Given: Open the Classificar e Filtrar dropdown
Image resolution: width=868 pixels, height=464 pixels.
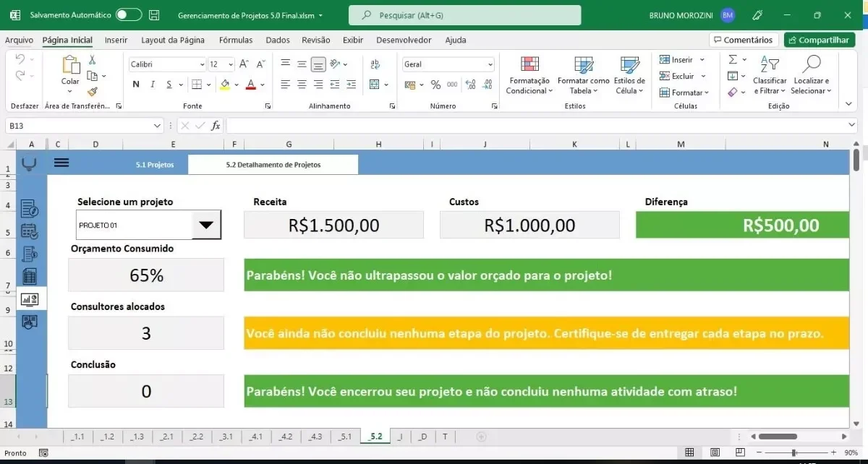Looking at the screenshot, I should point(770,76).
